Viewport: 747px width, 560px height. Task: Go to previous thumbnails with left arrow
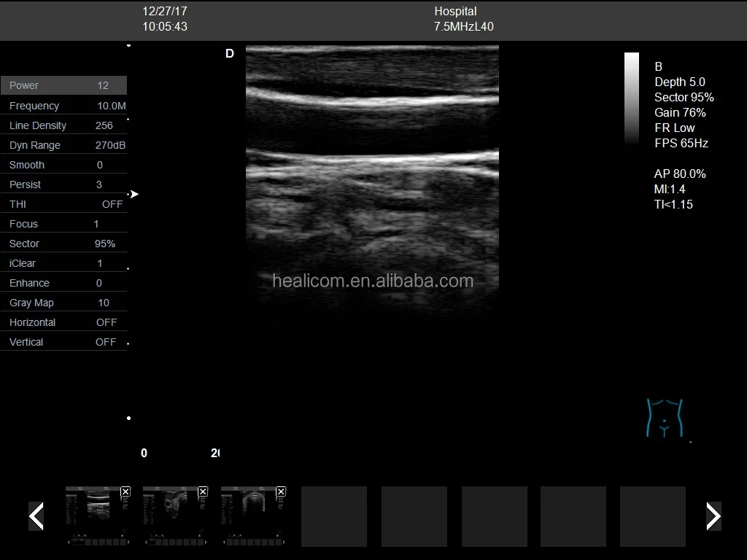point(36,516)
